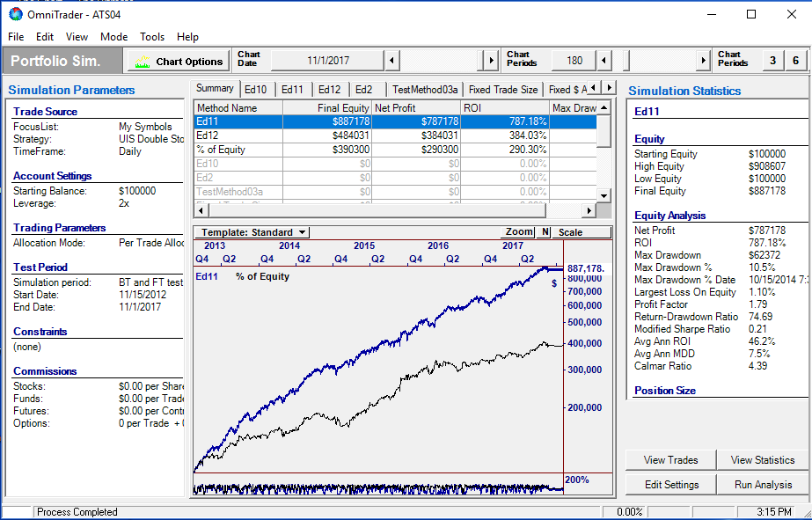
Task: Sort by the Final Equity column header
Action: point(327,107)
